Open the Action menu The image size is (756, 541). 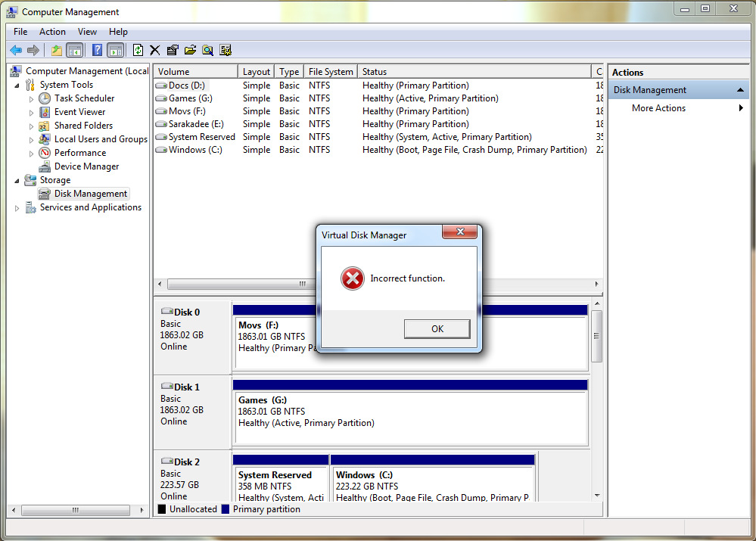click(52, 31)
